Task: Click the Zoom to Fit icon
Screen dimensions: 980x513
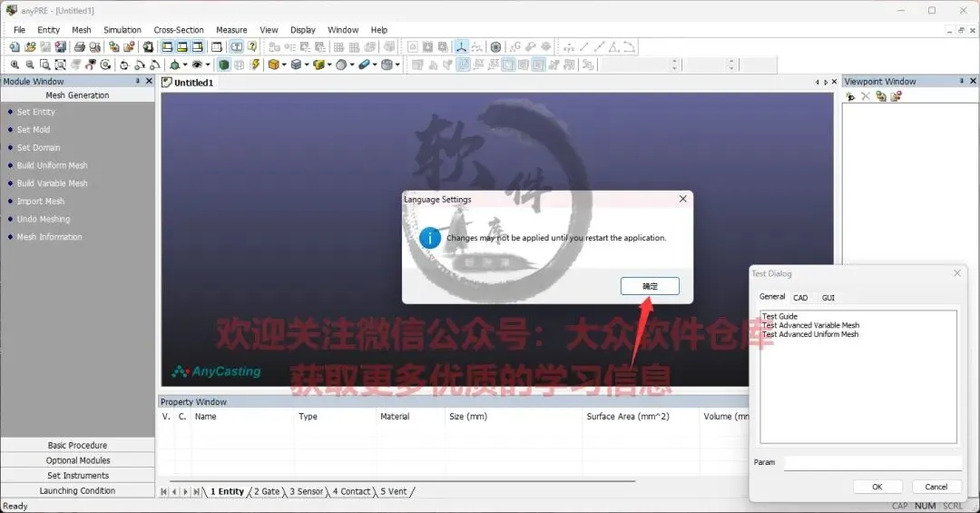Action: (x=61, y=64)
